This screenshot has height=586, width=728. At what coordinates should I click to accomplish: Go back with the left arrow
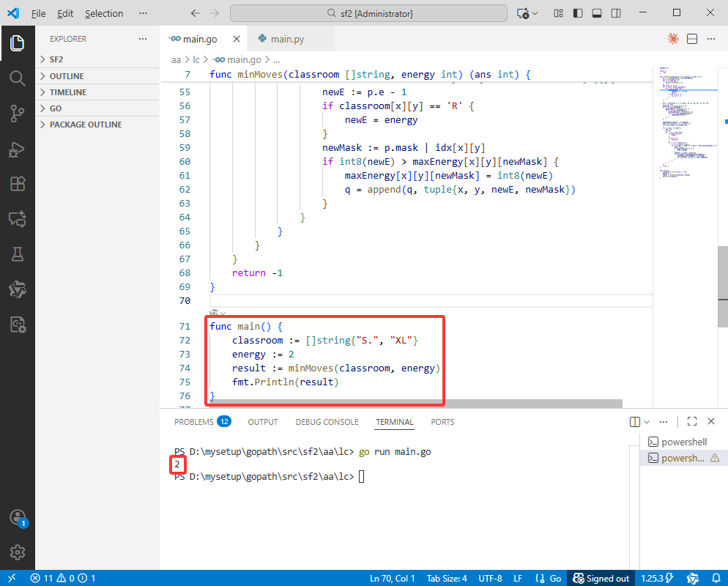(x=196, y=13)
